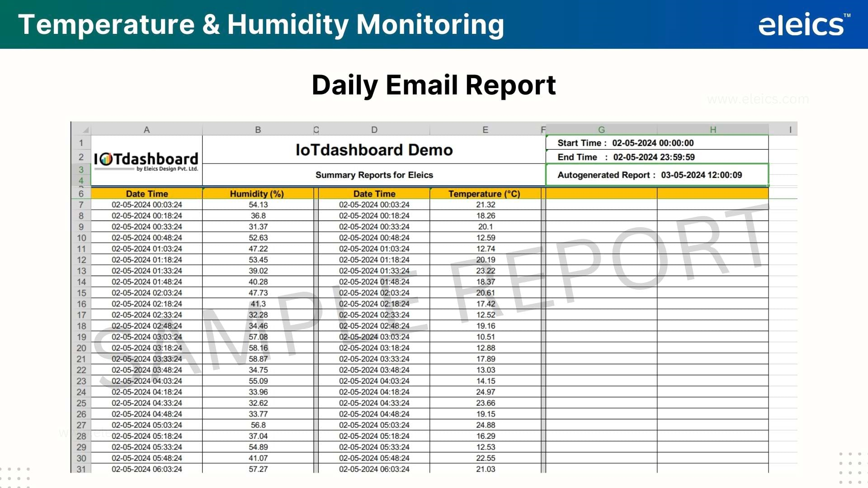
Task: Click temperature value 18.26
Action: 486,216
